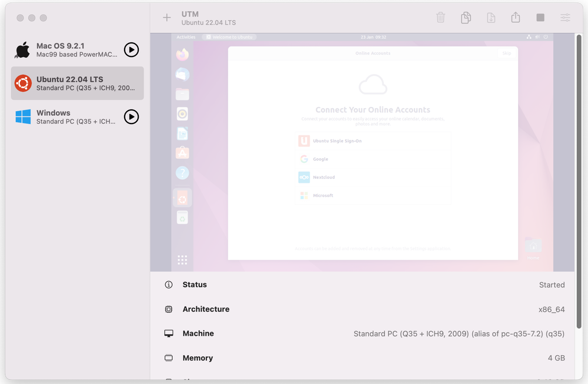Click the trash icon to delete VM
The width and height of the screenshot is (588, 384).
point(440,18)
